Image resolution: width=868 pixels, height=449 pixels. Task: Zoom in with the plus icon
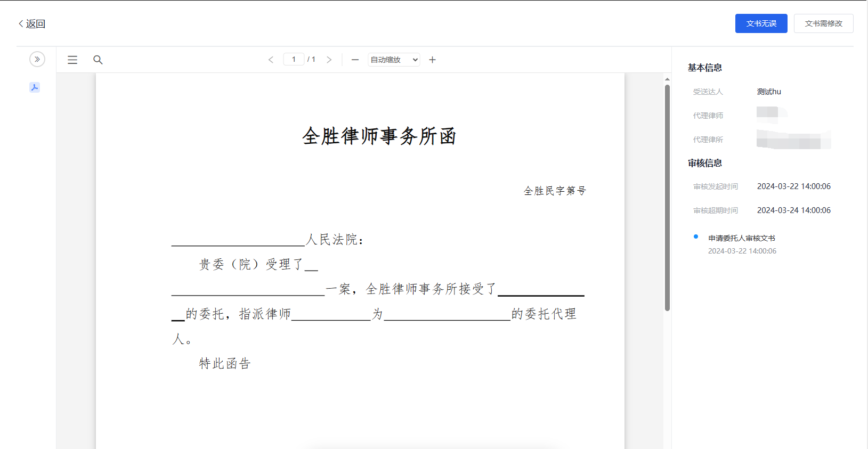[433, 60]
